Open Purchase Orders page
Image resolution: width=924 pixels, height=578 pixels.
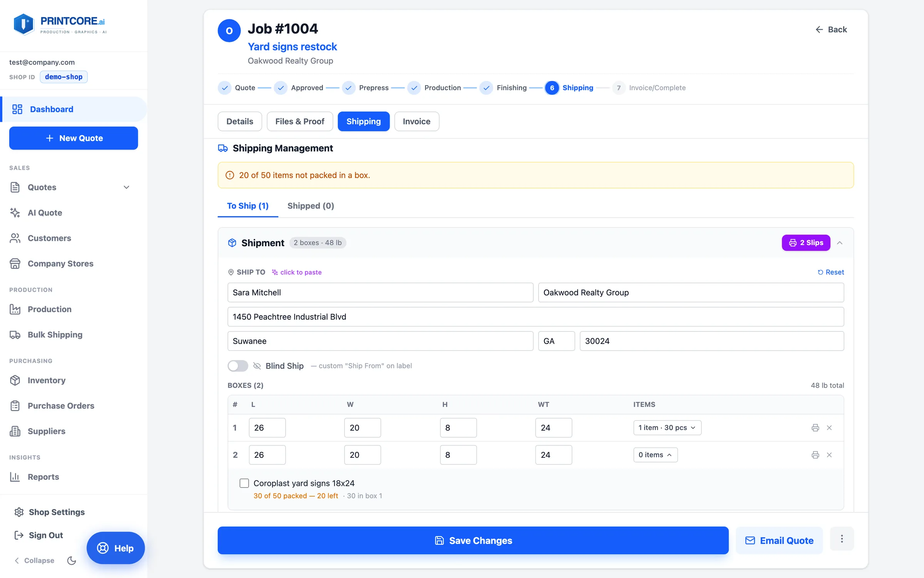pyautogui.click(x=61, y=406)
